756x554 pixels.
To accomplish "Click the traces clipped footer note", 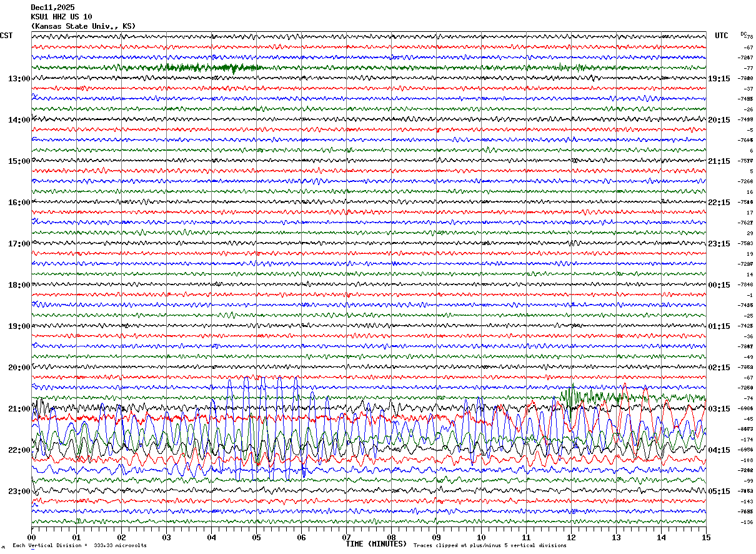I will [490, 546].
